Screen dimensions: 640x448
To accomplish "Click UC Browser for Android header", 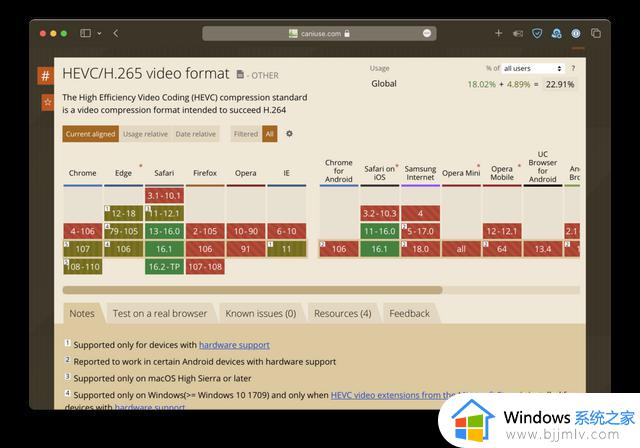I will tap(543, 166).
